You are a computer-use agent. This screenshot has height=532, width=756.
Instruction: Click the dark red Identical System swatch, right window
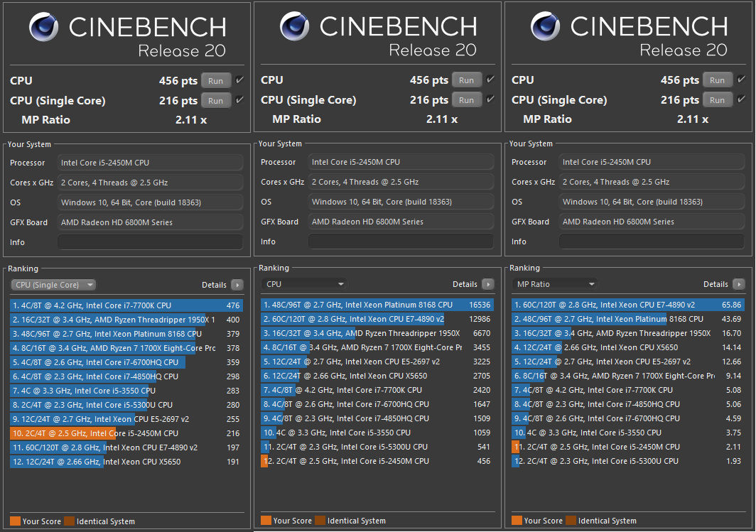point(570,521)
